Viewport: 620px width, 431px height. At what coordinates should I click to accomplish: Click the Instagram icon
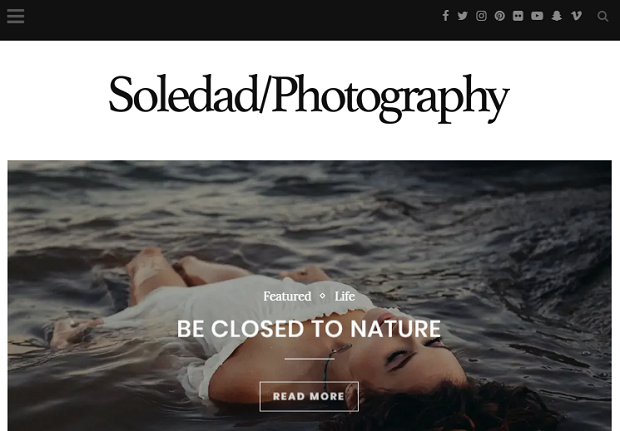(x=481, y=16)
